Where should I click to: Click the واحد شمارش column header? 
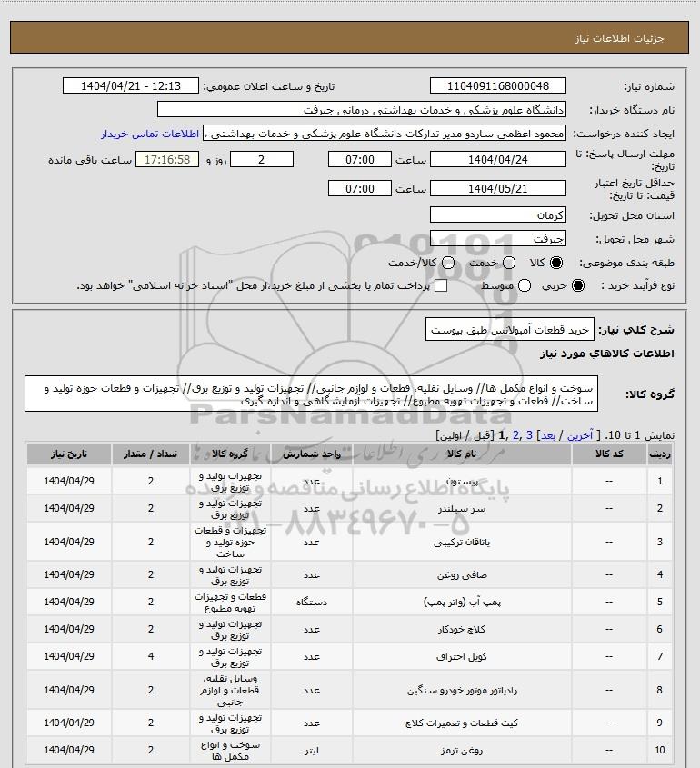coord(312,454)
